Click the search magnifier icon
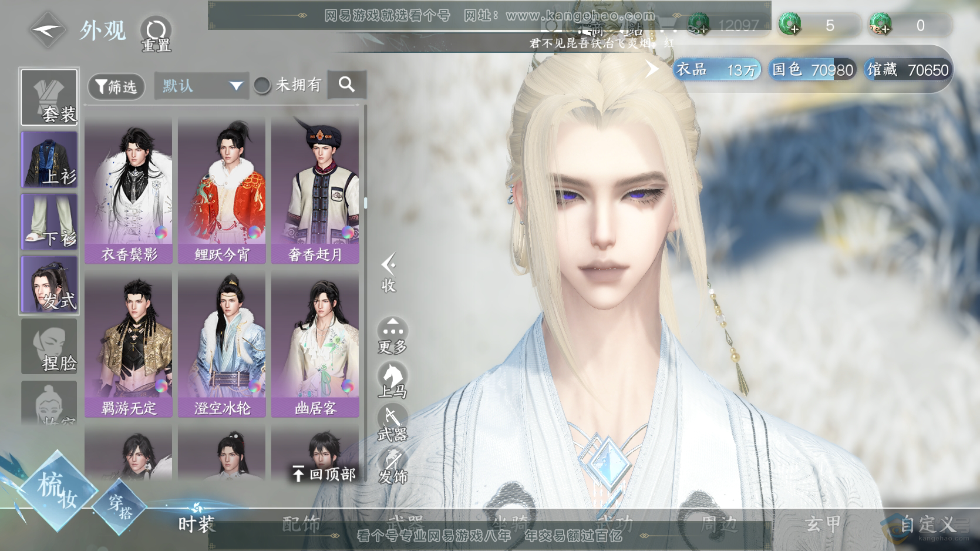This screenshot has width=980, height=551. pyautogui.click(x=347, y=85)
